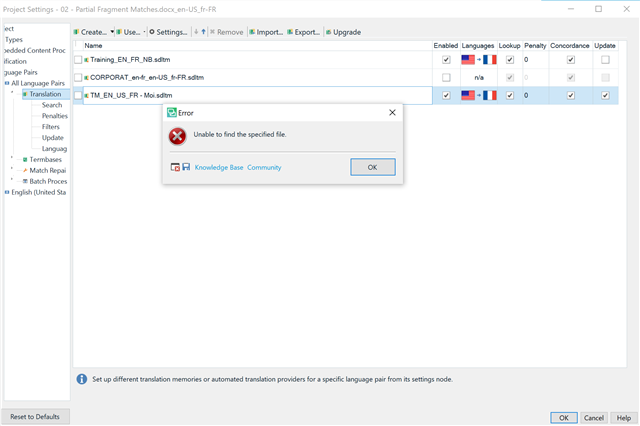Click the move down arrow in toolbar

coord(196,32)
